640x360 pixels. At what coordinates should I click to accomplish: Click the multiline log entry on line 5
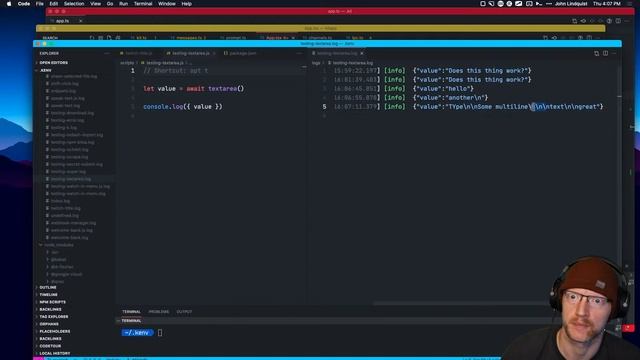[468, 107]
